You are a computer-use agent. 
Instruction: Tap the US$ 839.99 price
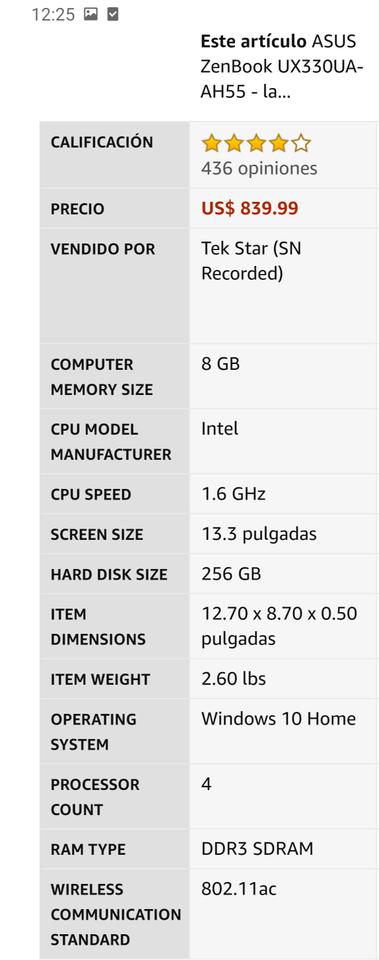point(250,208)
